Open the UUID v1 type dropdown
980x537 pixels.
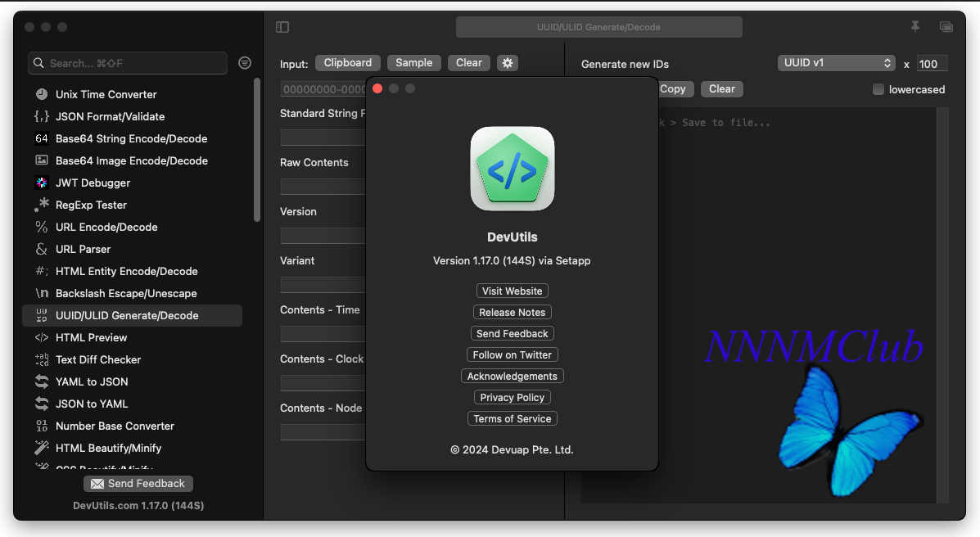point(836,63)
